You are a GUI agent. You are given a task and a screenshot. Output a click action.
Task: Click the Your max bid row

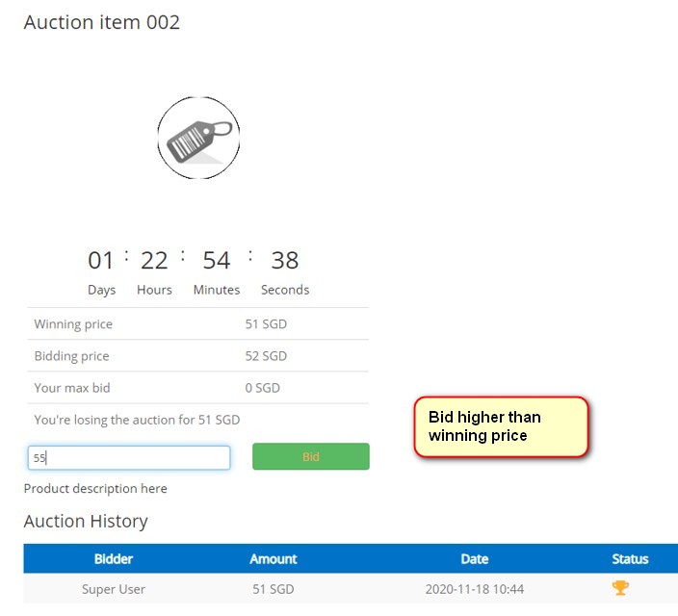pyautogui.click(x=197, y=388)
